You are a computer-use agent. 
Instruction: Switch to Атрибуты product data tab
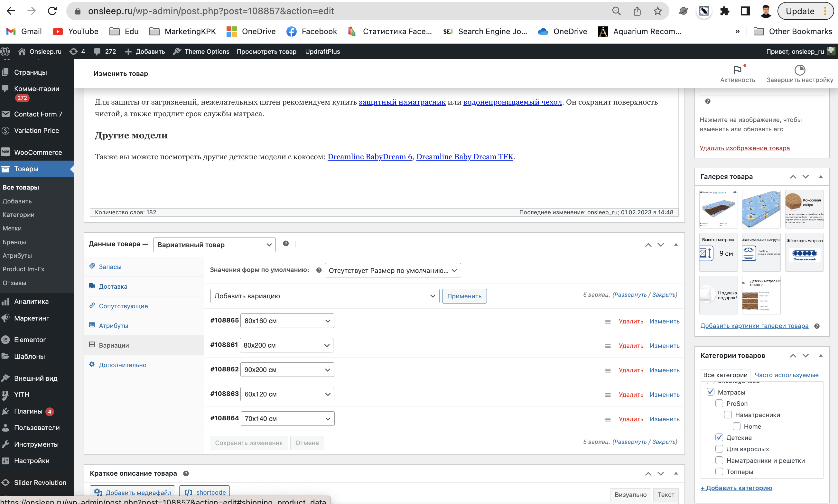coord(144,326)
